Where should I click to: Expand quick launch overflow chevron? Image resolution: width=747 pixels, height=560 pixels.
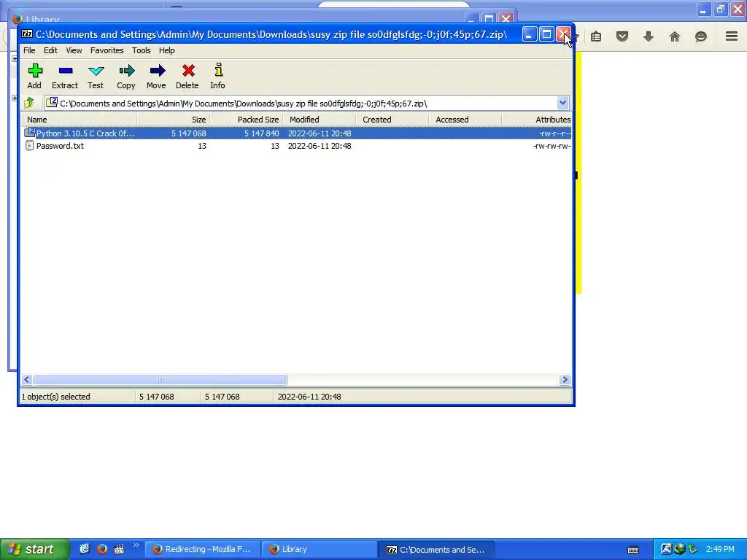tap(136, 545)
